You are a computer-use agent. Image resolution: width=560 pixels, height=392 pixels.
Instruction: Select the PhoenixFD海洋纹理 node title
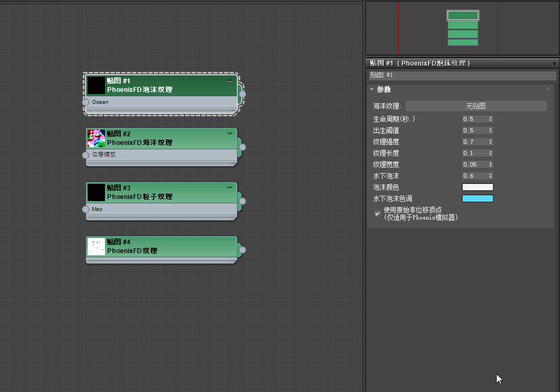pos(140,142)
